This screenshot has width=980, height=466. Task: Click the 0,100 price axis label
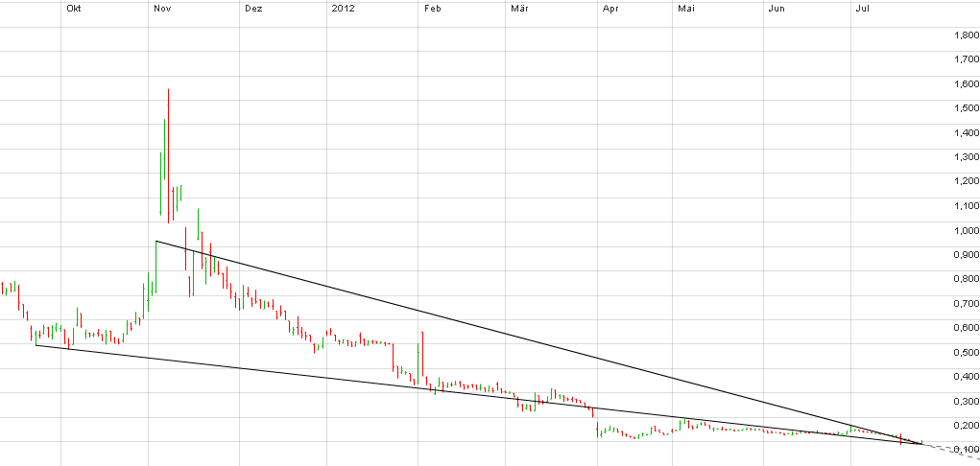tap(967, 449)
